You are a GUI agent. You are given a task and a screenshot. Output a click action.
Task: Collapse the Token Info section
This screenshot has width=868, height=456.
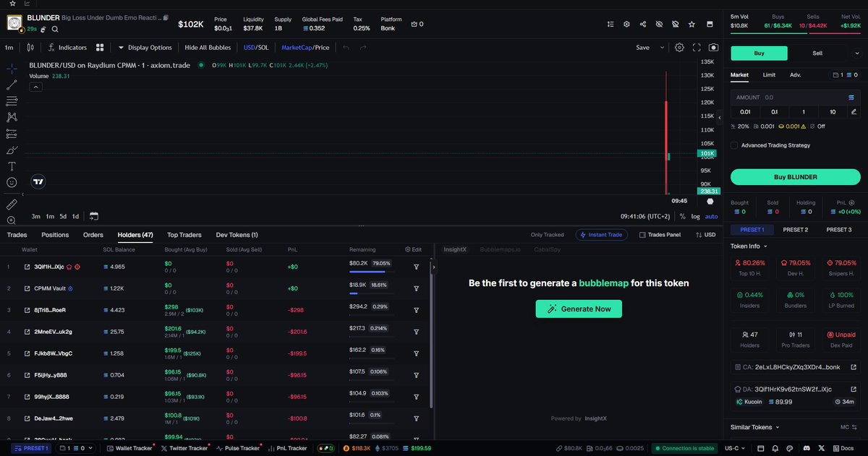tap(750, 246)
